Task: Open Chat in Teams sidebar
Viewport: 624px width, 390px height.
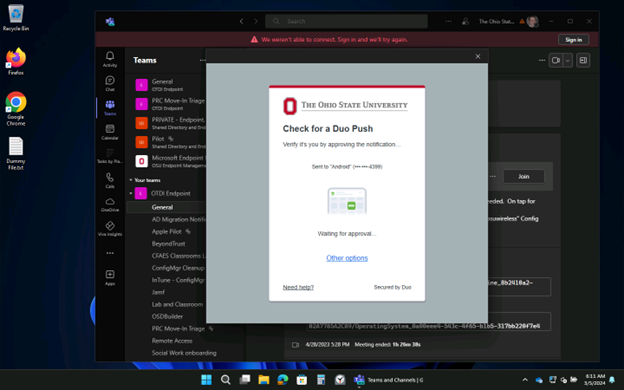Action: click(110, 83)
